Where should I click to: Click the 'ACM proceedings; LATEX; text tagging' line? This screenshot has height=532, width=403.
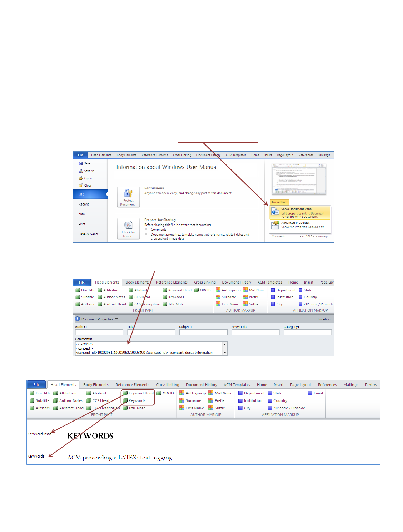pyautogui.click(x=120, y=458)
